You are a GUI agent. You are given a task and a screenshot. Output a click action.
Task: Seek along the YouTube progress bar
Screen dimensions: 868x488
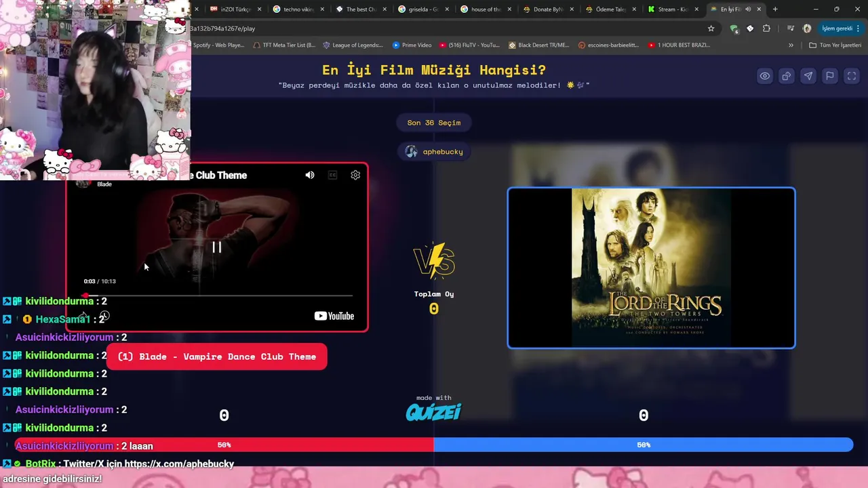(x=218, y=296)
